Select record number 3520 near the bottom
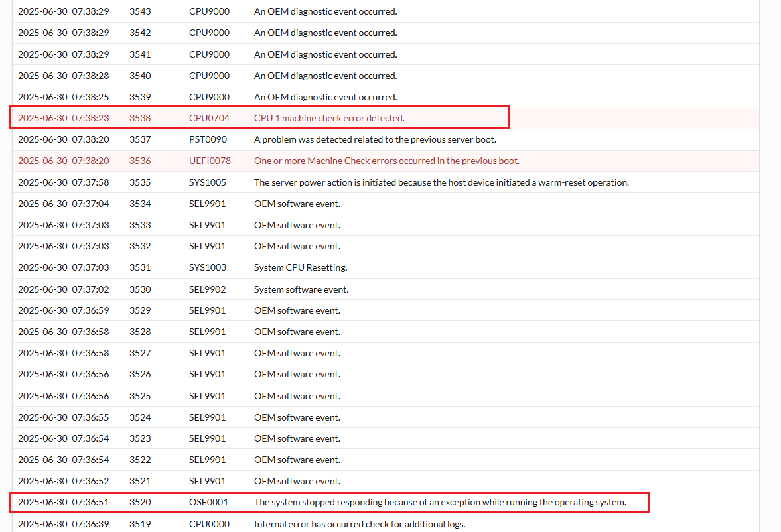The height and width of the screenshot is (532, 781). (x=139, y=502)
